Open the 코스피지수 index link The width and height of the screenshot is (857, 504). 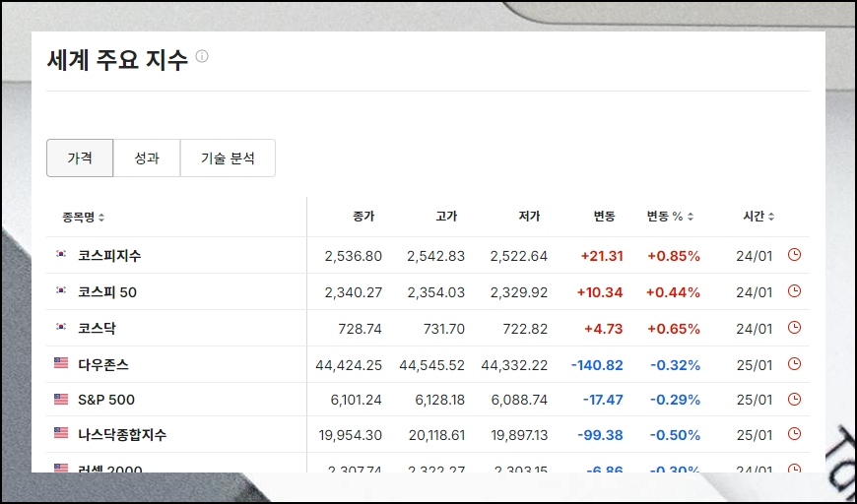(x=109, y=255)
